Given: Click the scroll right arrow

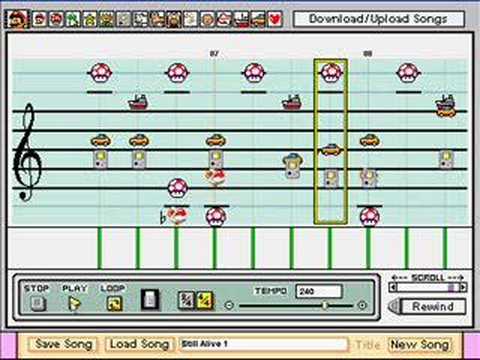Looking at the screenshot, I should [x=463, y=287].
